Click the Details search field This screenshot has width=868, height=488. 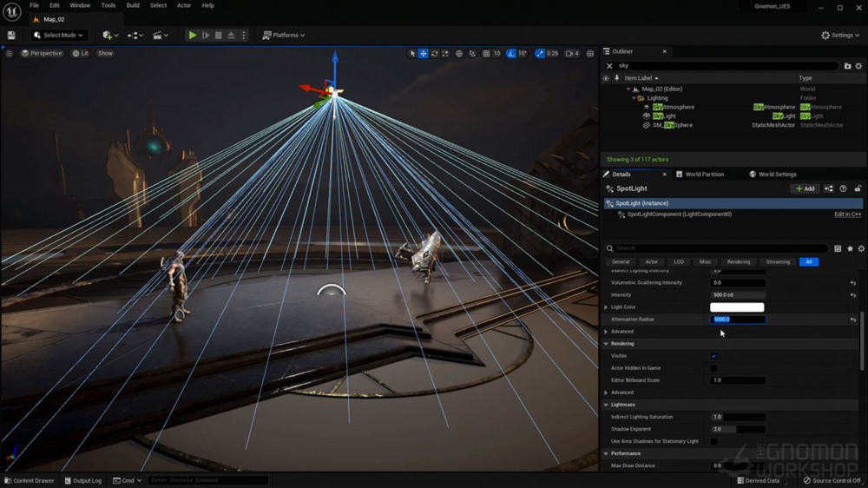(718, 248)
